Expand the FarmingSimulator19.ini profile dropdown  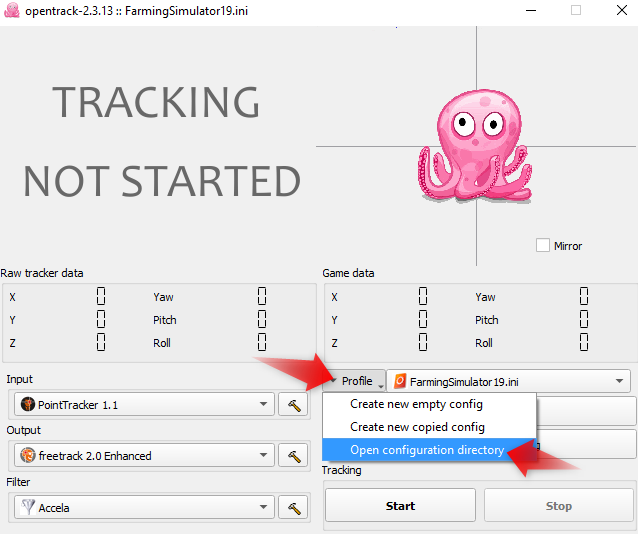(619, 381)
